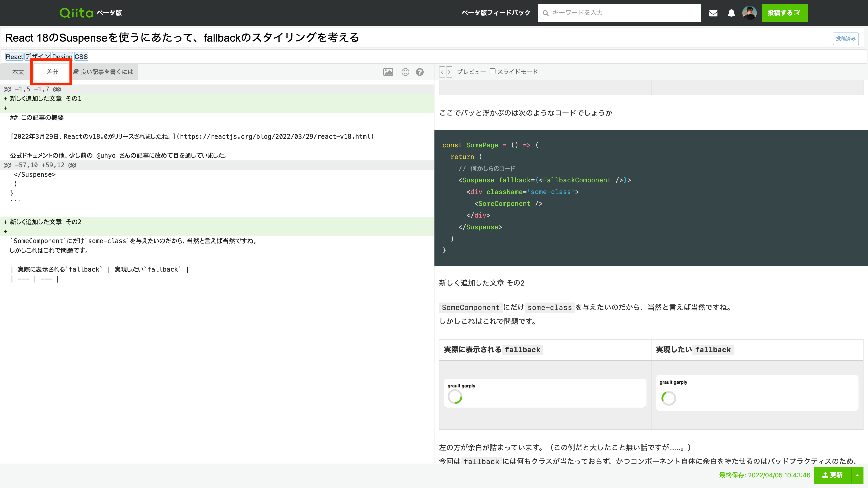Open the editor help question icon
The image size is (868, 488).
point(420,72)
